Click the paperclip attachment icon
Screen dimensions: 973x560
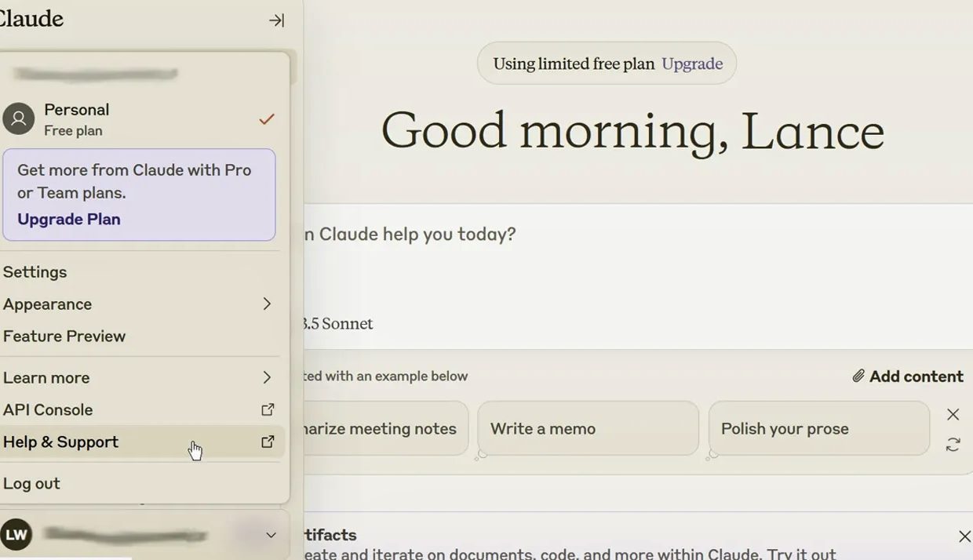tap(858, 376)
